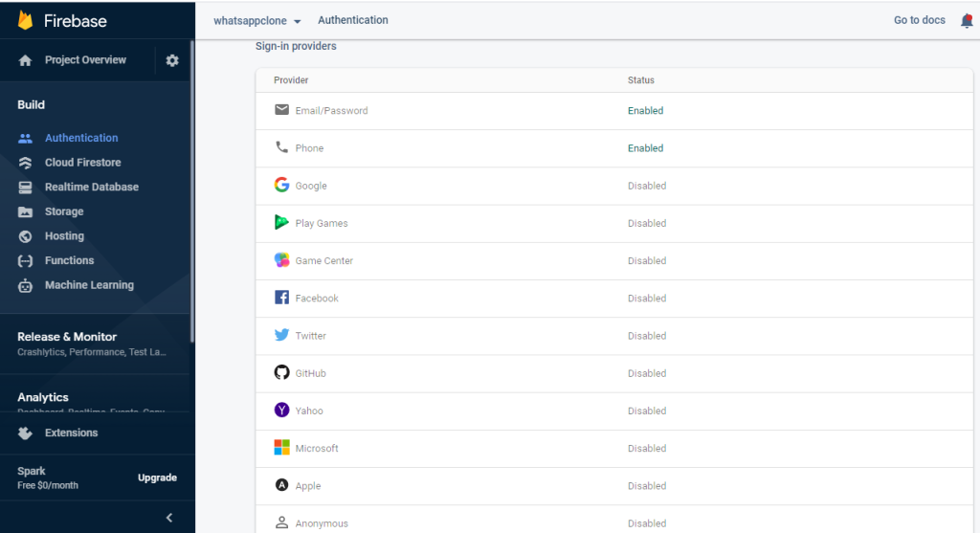
Task: Select the Anonymous provider name
Action: point(322,523)
